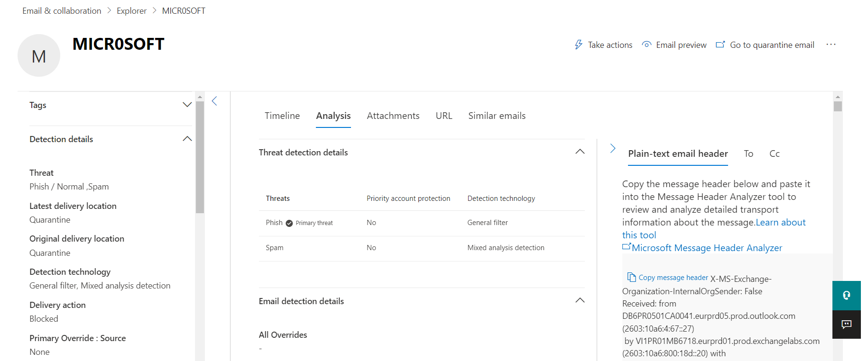868x361 pixels.
Task: Switch to the Timeline tab
Action: tap(282, 116)
